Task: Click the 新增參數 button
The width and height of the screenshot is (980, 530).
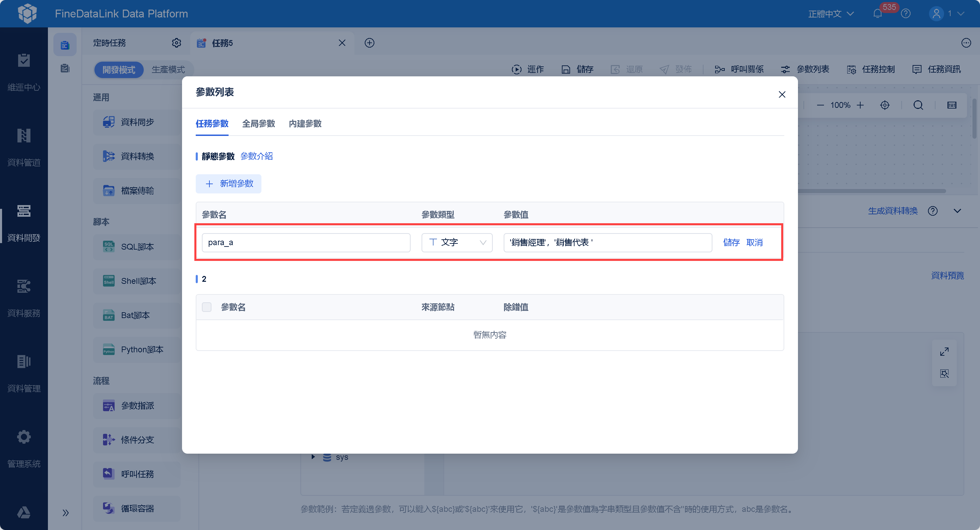Action: (x=228, y=184)
